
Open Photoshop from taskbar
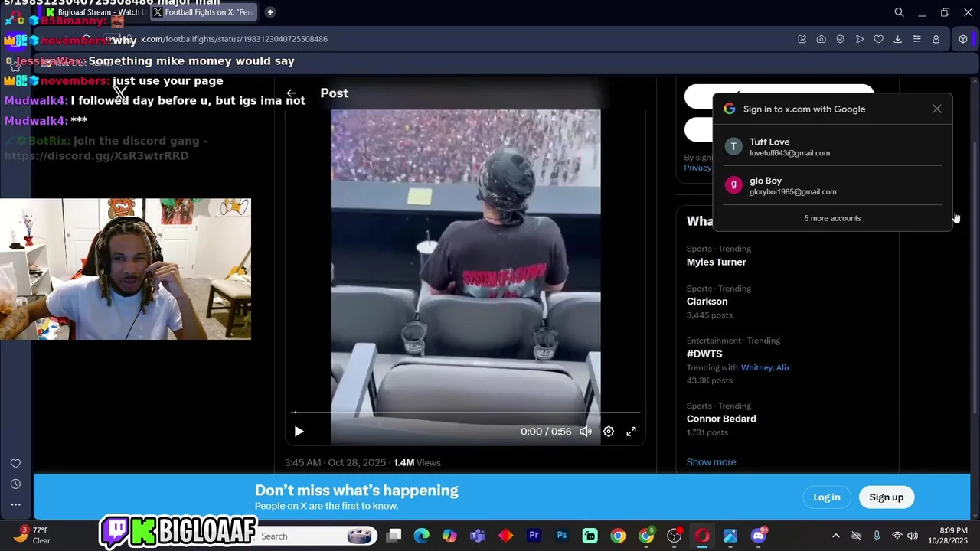(x=562, y=536)
